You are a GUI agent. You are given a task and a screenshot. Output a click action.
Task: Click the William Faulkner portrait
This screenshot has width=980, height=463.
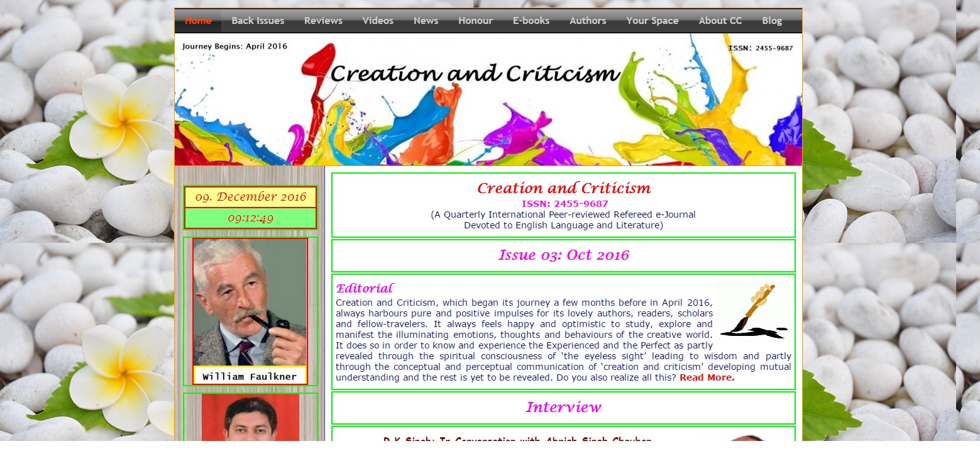(x=250, y=302)
